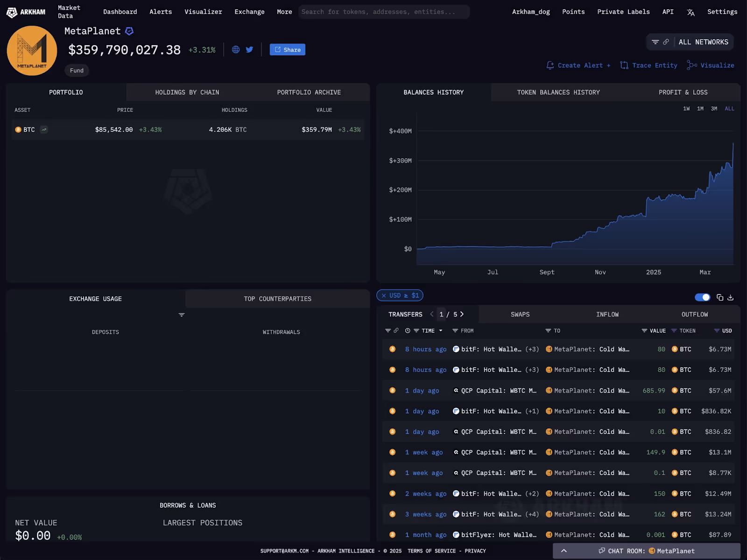This screenshot has height=560, width=747.
Task: Click the Create Alert bell icon
Action: pos(550,65)
